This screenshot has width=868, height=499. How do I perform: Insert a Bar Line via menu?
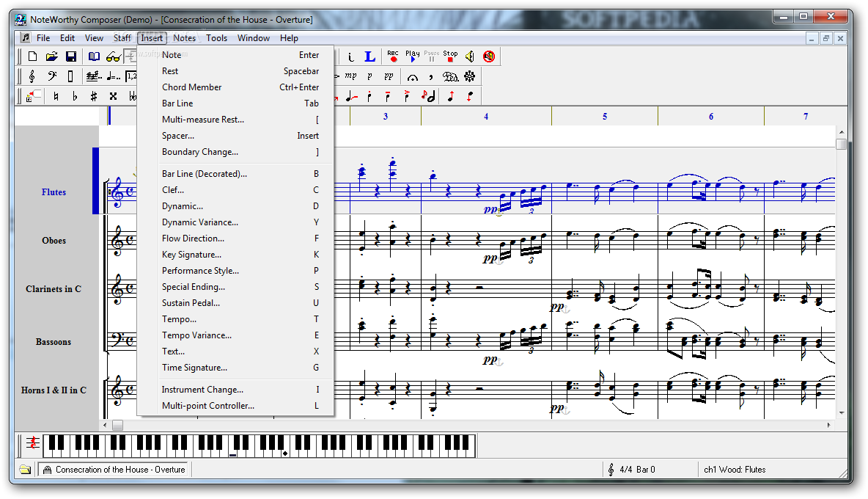236,103
